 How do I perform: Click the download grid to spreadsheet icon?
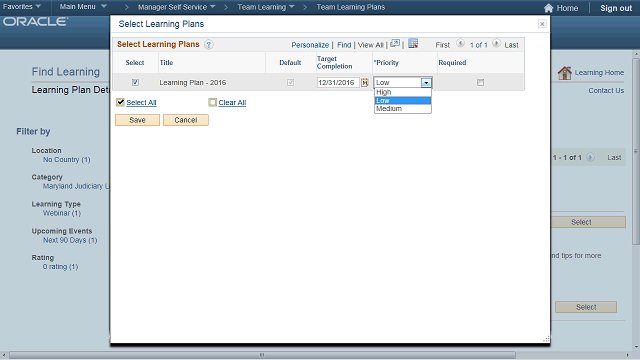point(413,43)
